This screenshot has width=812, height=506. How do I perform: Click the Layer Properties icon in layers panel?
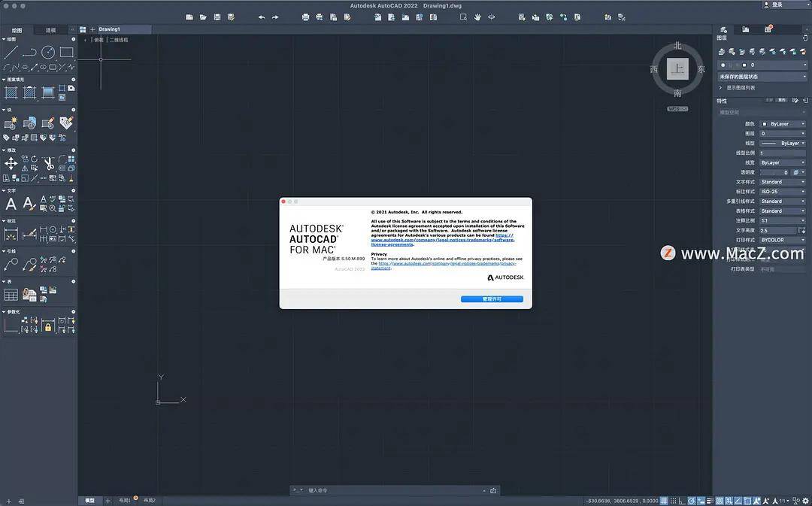pyautogui.click(x=721, y=52)
